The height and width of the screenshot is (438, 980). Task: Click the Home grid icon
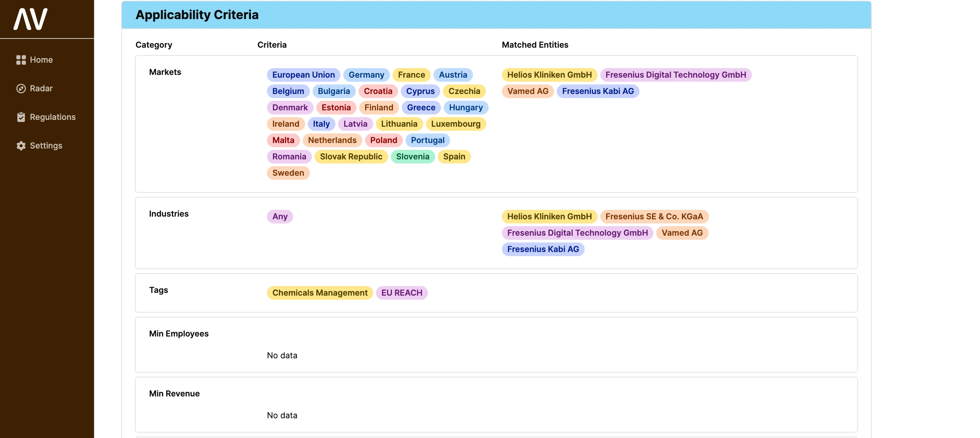[21, 60]
